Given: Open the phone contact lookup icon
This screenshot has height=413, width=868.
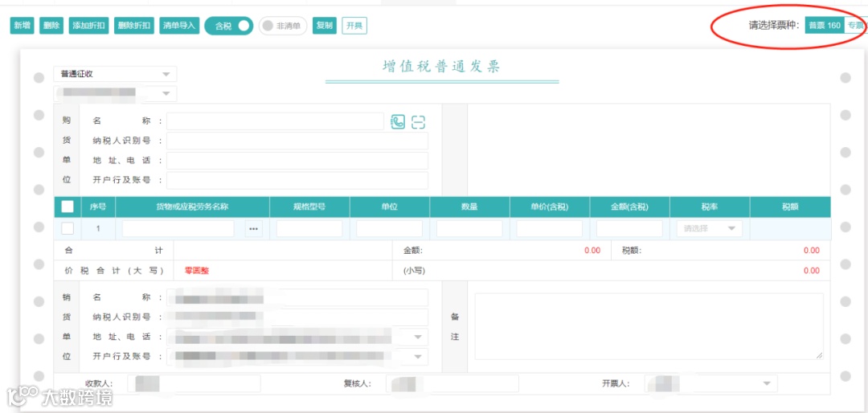Looking at the screenshot, I should click(x=398, y=122).
